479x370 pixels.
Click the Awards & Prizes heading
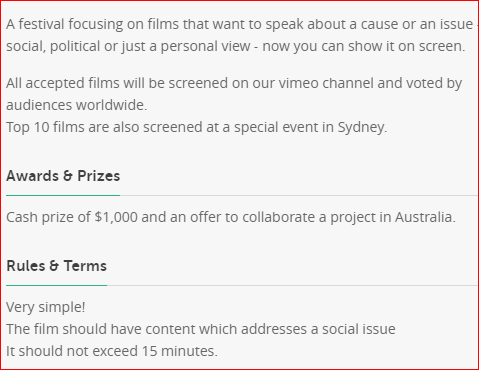click(63, 176)
